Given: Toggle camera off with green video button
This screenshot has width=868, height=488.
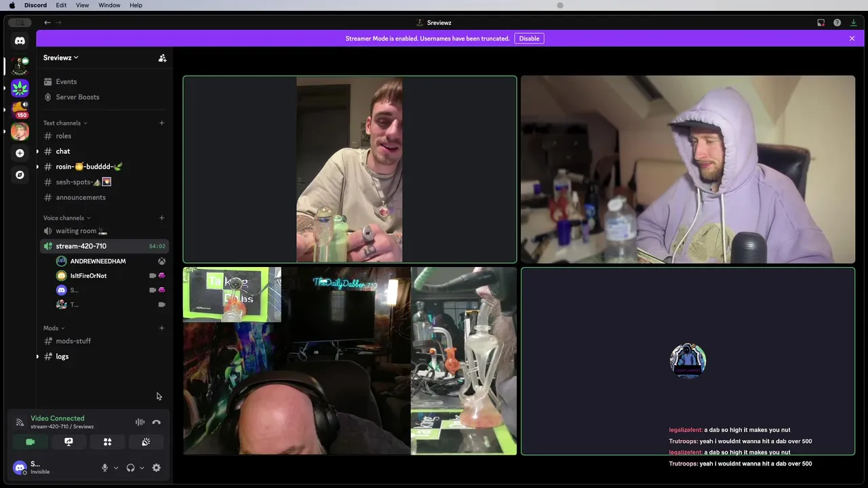Looking at the screenshot, I should pyautogui.click(x=30, y=442).
